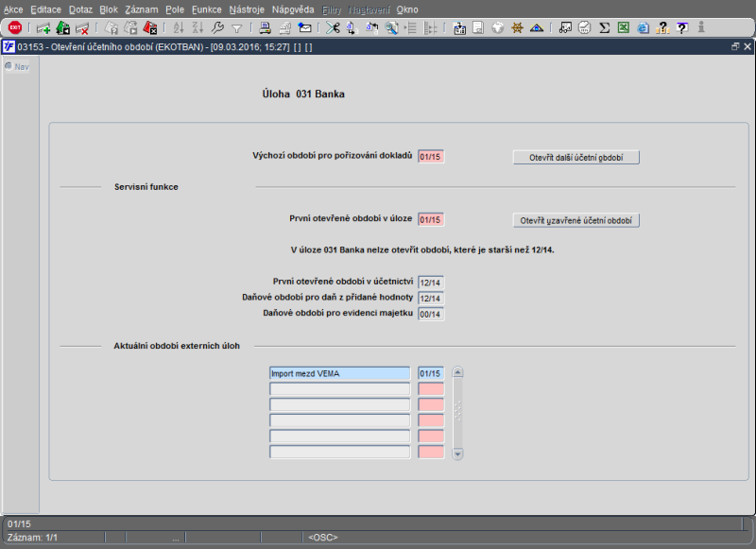
Task: Click the '<OSC>' status bar indicator
Action: click(x=322, y=537)
